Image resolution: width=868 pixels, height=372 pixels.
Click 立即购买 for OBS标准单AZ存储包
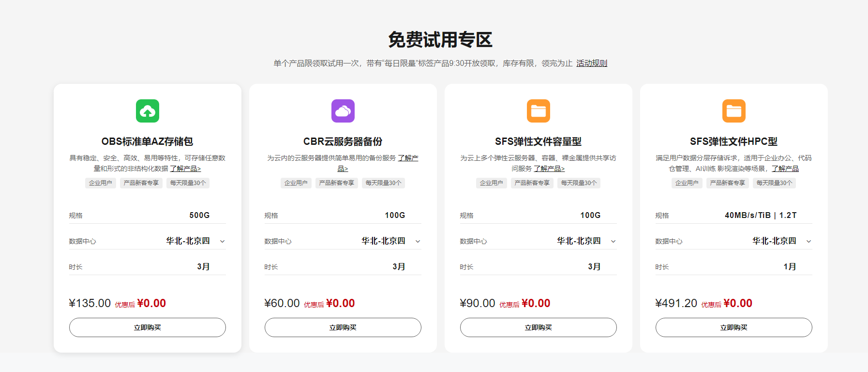148,327
